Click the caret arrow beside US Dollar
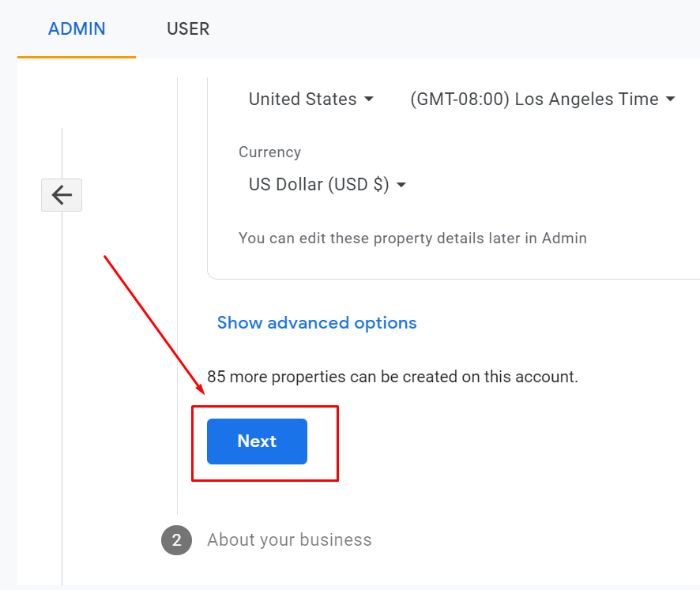 click(x=401, y=185)
